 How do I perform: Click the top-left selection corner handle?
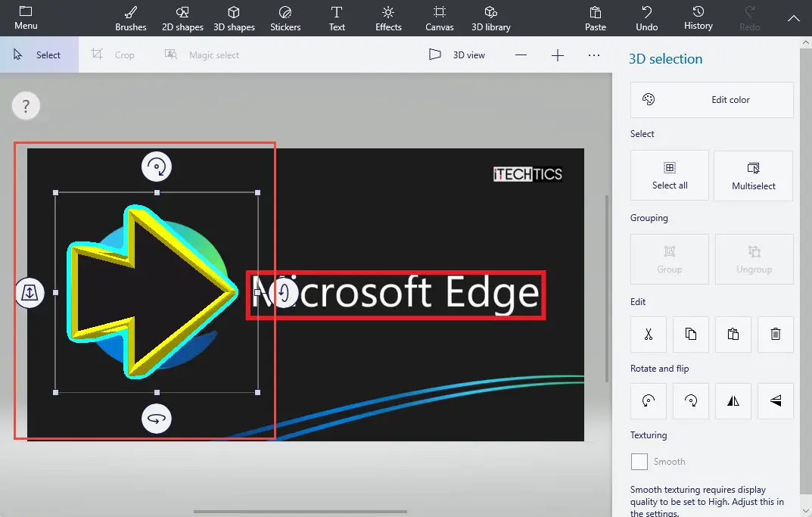(x=56, y=193)
